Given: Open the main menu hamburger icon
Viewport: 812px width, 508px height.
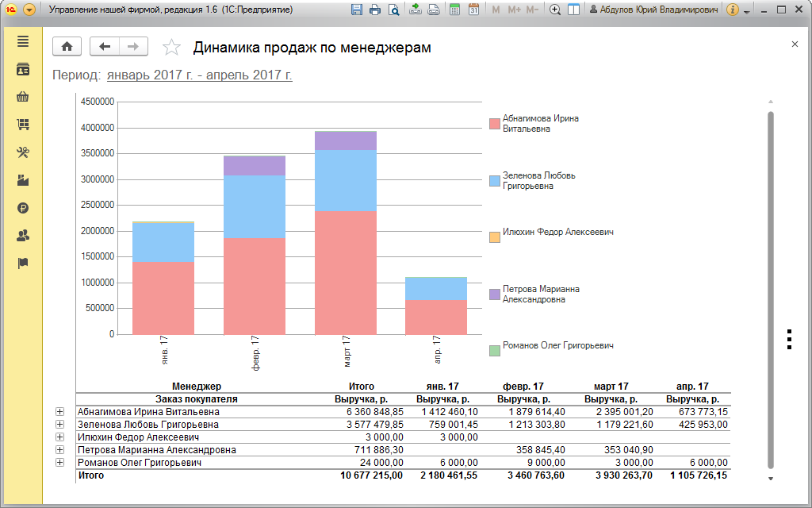Looking at the screenshot, I should [x=23, y=41].
